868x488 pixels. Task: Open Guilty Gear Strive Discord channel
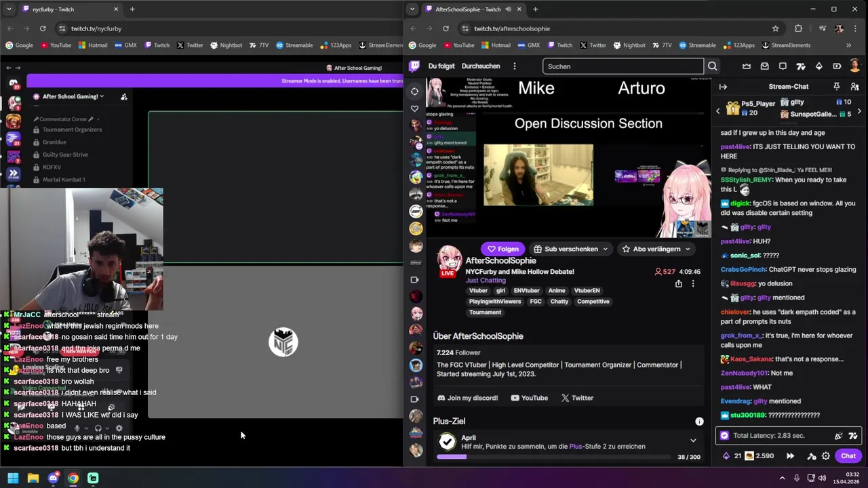click(x=65, y=155)
